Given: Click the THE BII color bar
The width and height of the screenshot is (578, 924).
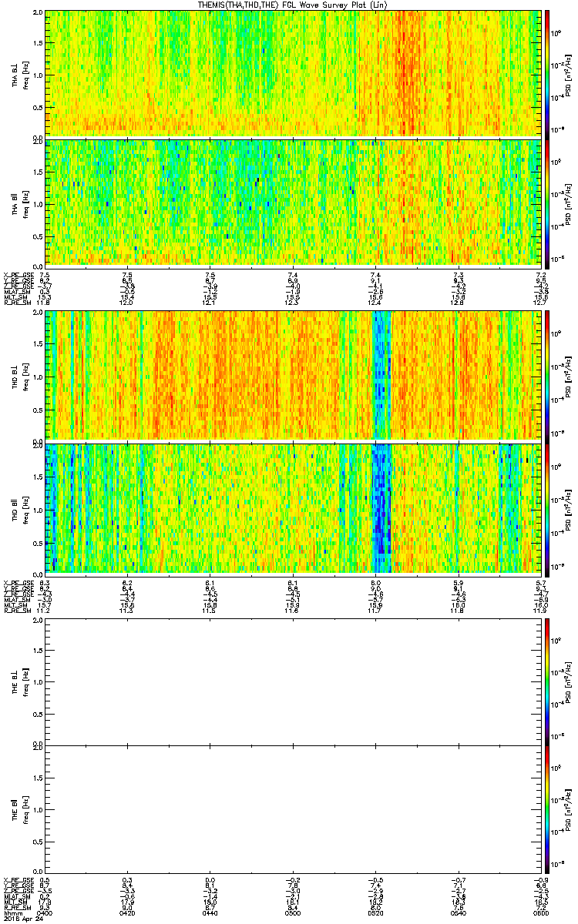Looking at the screenshot, I should [547, 809].
